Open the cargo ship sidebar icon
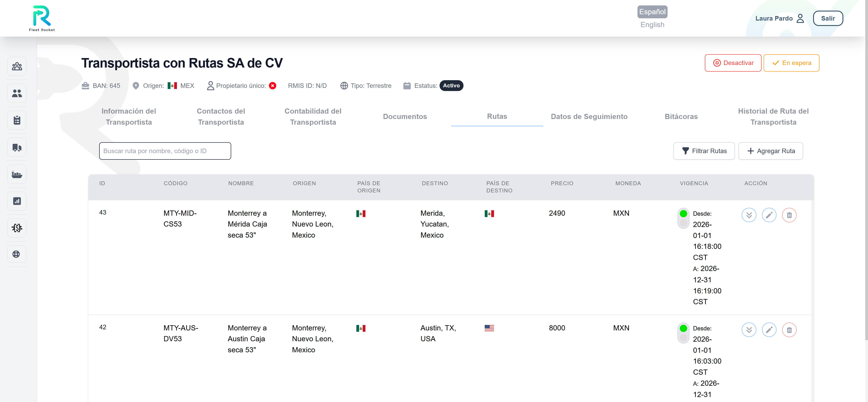Screen dimensions: 868x402 pos(17,174)
